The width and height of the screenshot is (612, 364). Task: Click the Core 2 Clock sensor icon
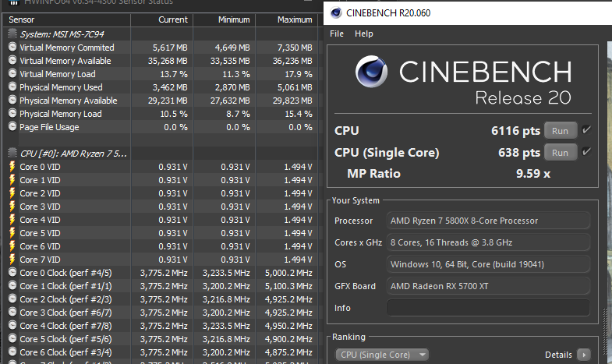(12, 299)
